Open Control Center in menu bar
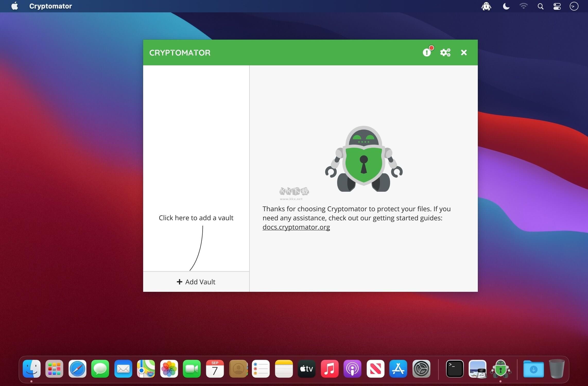Image resolution: width=588 pixels, height=386 pixels. pyautogui.click(x=557, y=6)
